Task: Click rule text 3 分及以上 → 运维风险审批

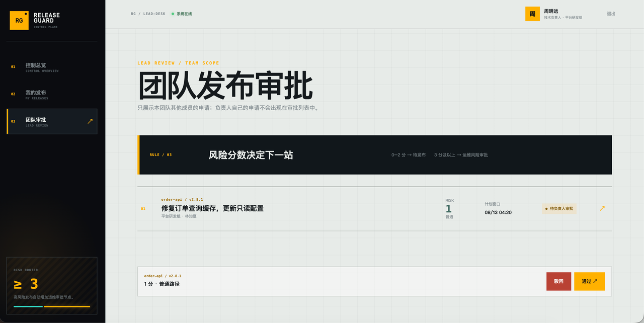Action: [461, 155]
